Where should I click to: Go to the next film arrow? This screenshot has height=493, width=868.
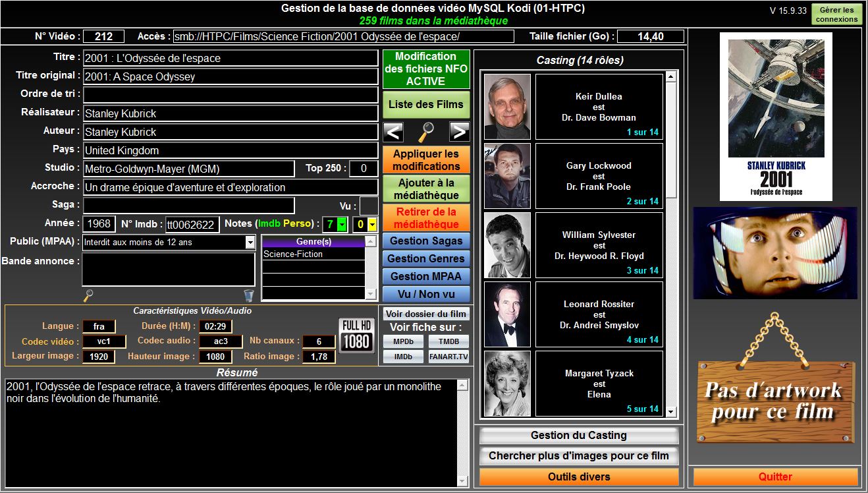(x=460, y=132)
